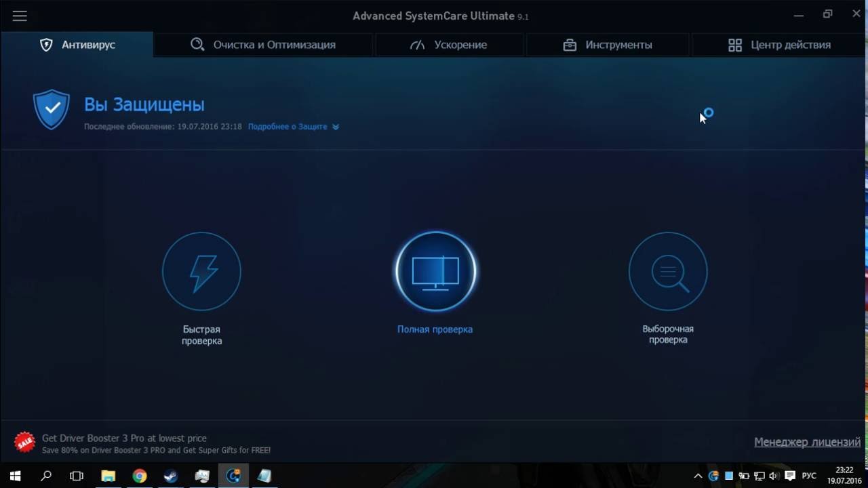Close the Advanced SystemCare window
Image resolution: width=868 pixels, height=488 pixels.
pyautogui.click(x=856, y=14)
